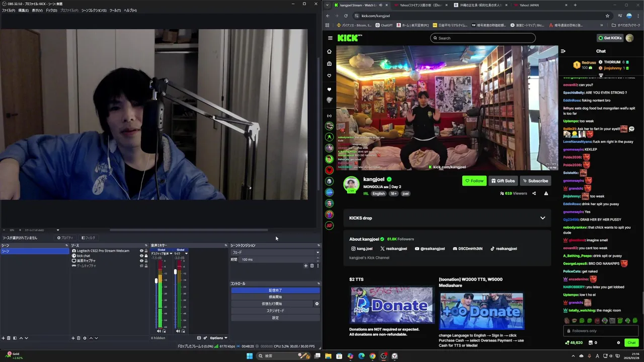Screen dimensions: 644x362
Task: Go to Kick home icon
Action: 330,51
